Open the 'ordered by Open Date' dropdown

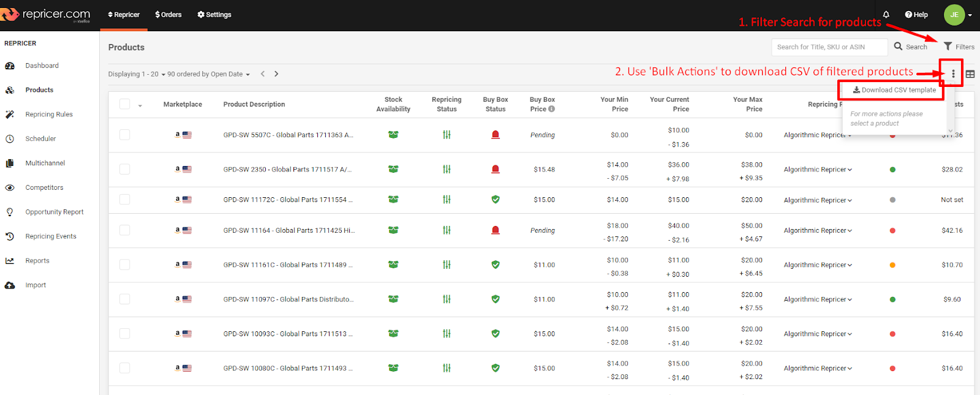[x=213, y=74]
